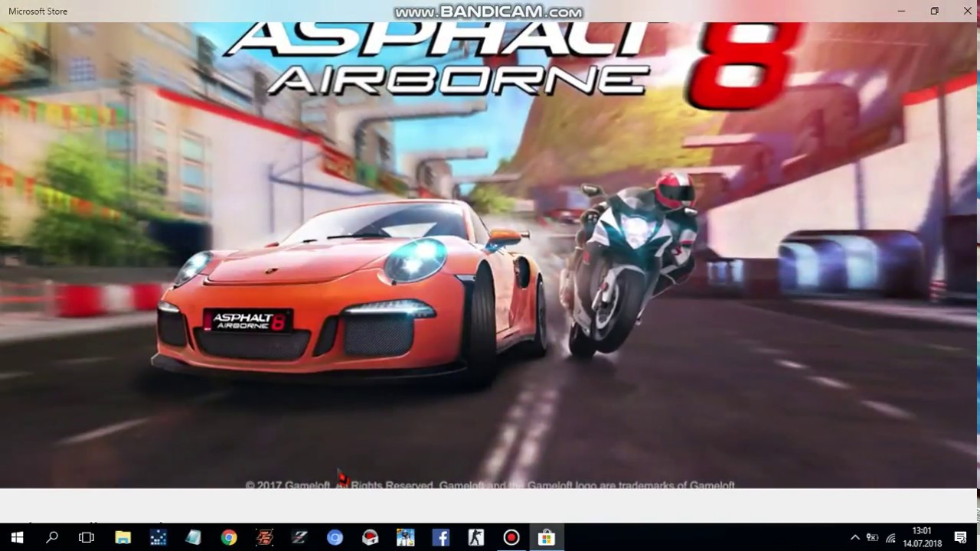The width and height of the screenshot is (980, 551).
Task: Open the clock showing 13:01
Action: [922, 537]
